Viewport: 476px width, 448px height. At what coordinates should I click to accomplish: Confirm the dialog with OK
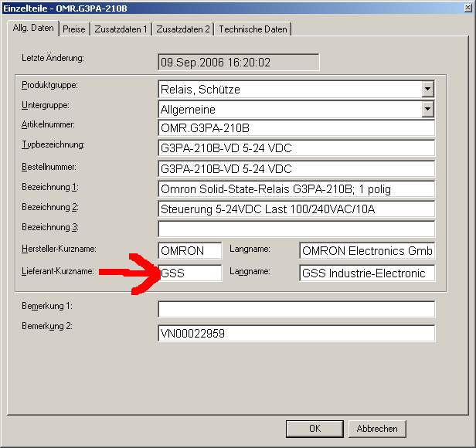(314, 429)
